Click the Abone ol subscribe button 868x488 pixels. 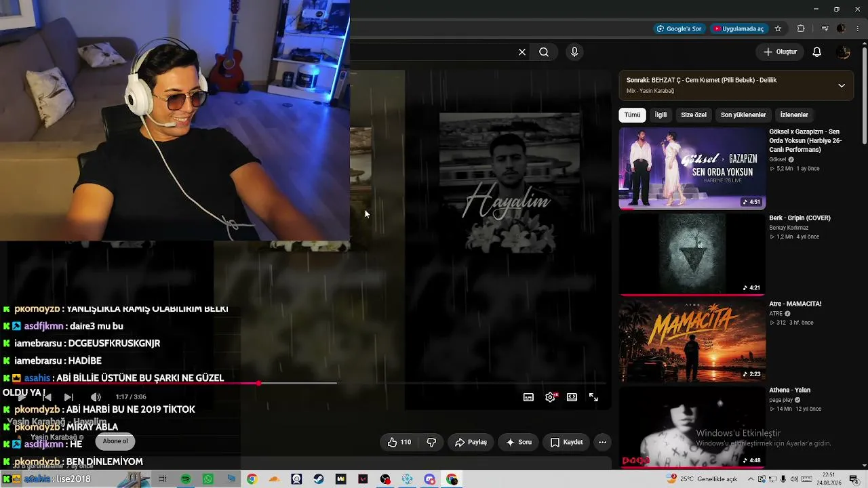point(115,441)
